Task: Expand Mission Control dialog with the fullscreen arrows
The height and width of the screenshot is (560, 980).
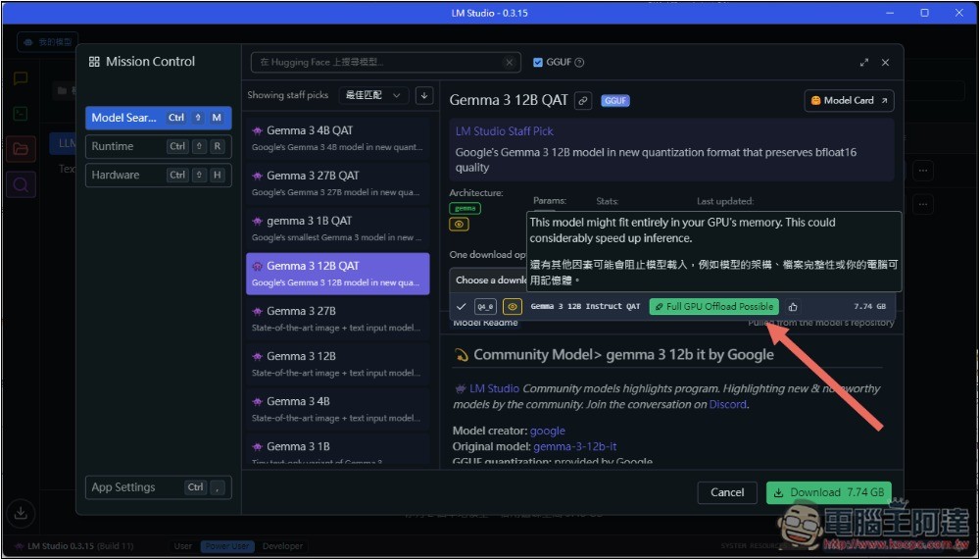Action: point(863,63)
